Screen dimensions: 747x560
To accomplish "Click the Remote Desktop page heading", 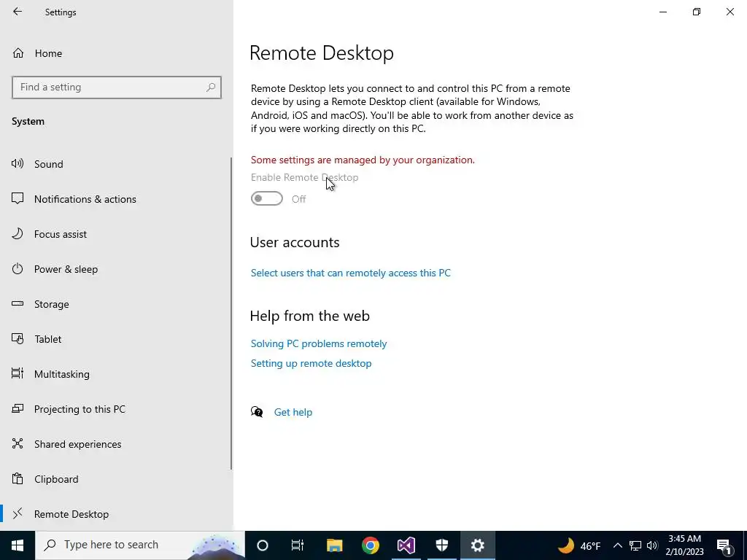I will [x=322, y=52].
